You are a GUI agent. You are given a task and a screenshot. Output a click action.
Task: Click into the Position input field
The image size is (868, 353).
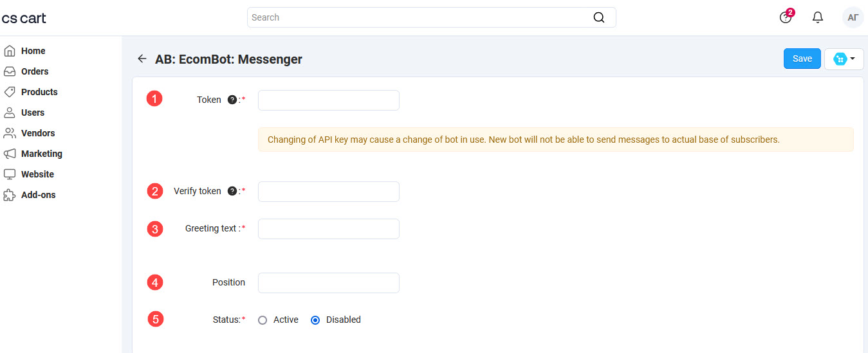pos(329,283)
